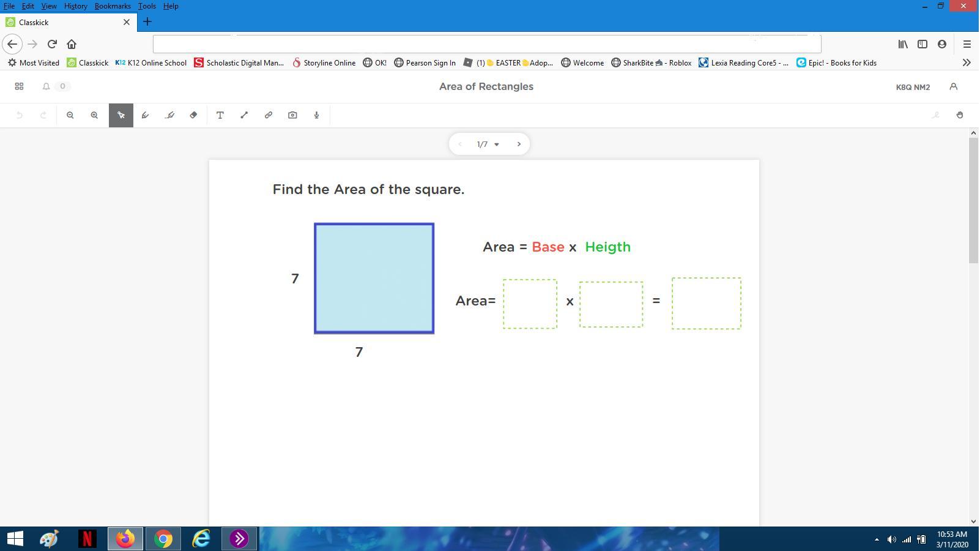The width and height of the screenshot is (980, 551).
Task: Select the pointer selection tool
Action: (x=121, y=115)
